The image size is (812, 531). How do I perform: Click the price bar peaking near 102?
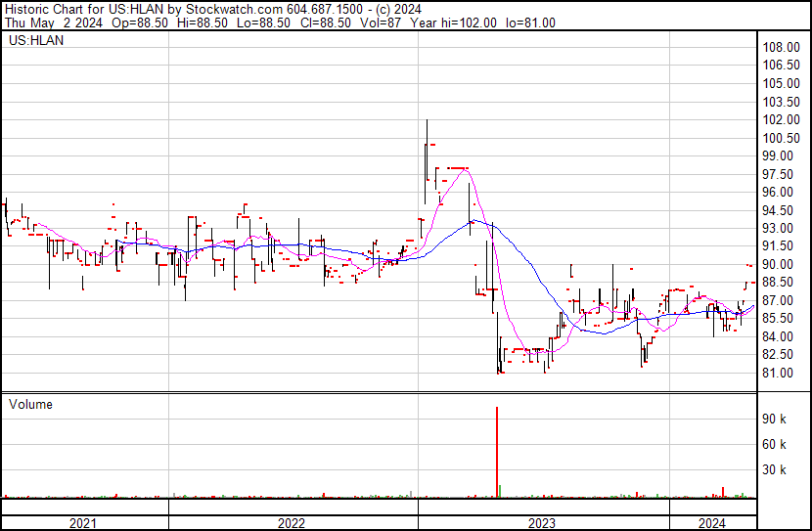click(427, 147)
